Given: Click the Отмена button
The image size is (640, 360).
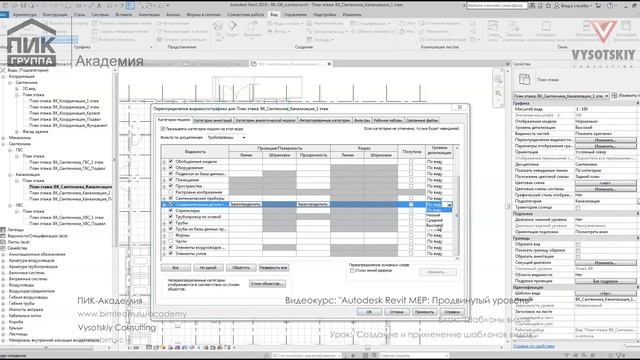Looking at the screenshot, I should [x=397, y=312].
